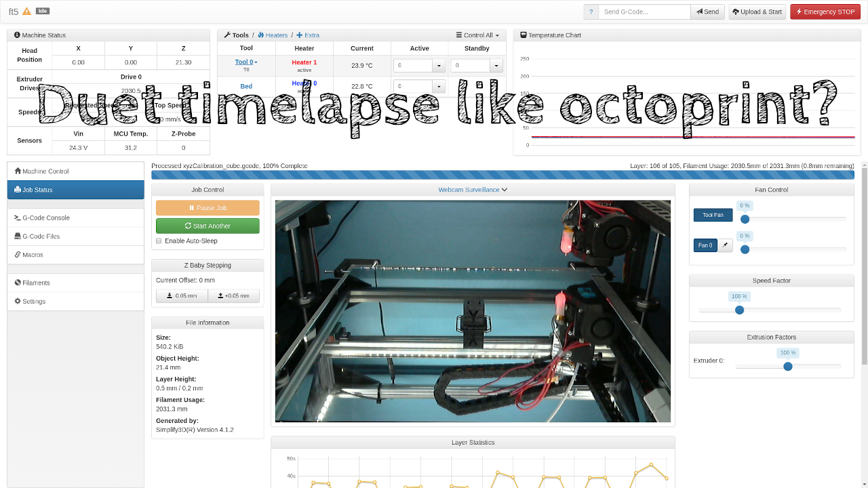Open the Control All dropdown

coord(477,35)
